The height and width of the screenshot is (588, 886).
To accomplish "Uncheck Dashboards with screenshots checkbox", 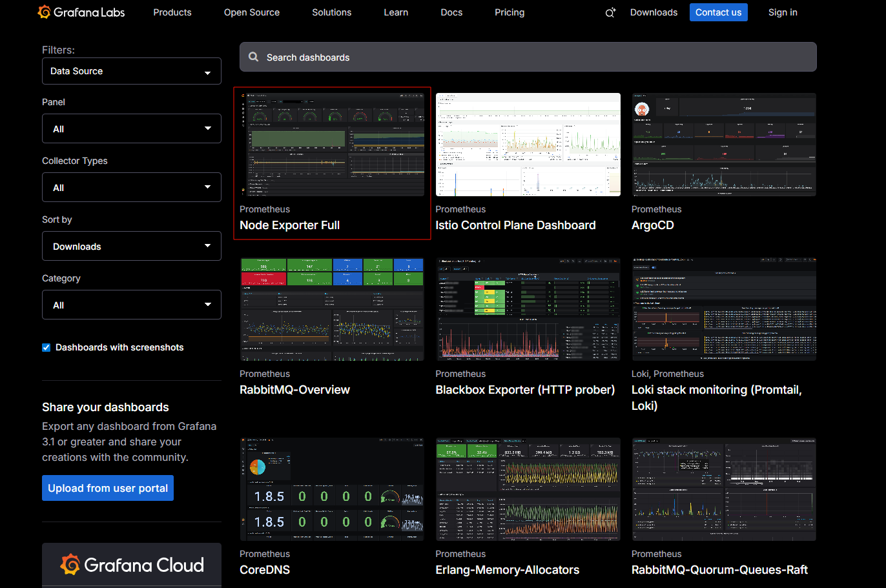I will [46, 347].
